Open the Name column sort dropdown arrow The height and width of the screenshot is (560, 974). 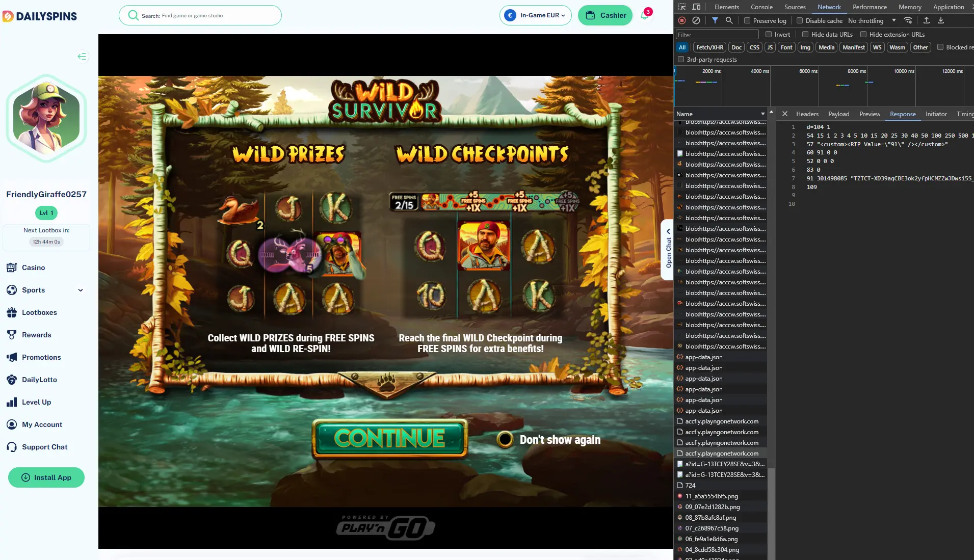(x=763, y=114)
